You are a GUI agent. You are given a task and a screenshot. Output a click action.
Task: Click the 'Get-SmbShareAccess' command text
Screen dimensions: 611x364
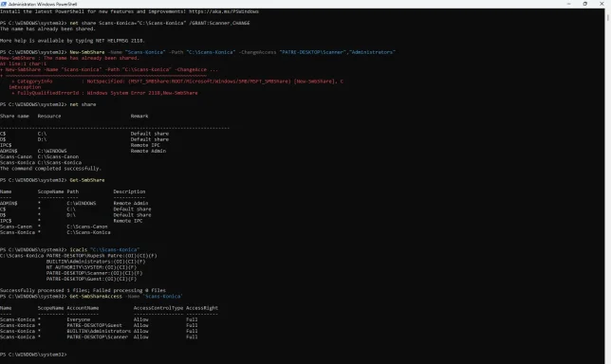point(96,297)
